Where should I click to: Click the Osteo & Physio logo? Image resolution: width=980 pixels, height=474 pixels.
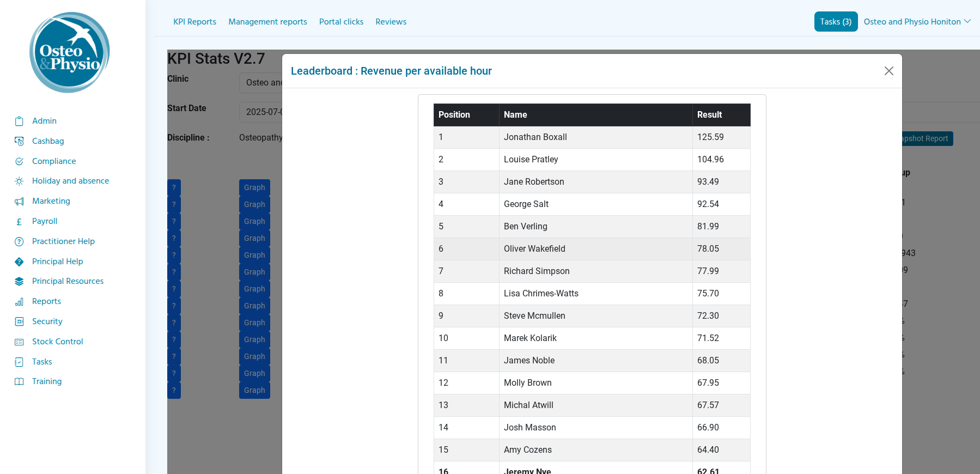(70, 52)
